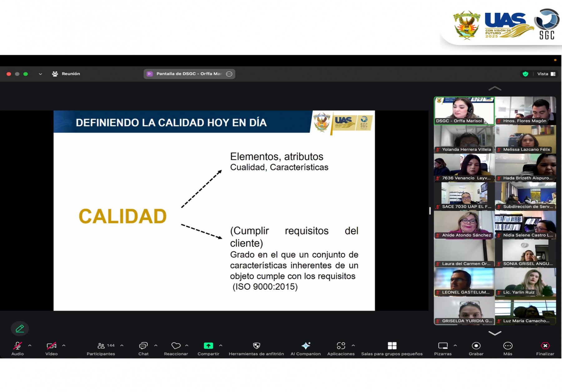Image resolution: width=562 pixels, height=392 pixels.
Task: Click the Reaccionar heart icon
Action: [x=176, y=346]
